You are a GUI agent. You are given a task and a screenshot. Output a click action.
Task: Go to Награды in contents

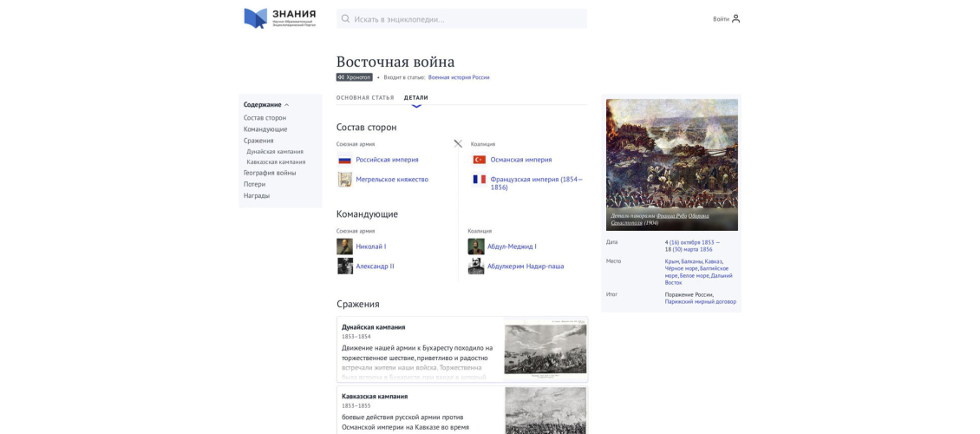tap(257, 196)
